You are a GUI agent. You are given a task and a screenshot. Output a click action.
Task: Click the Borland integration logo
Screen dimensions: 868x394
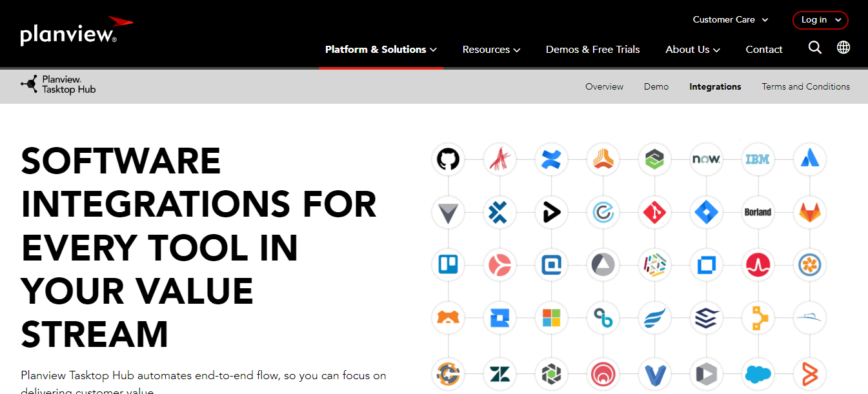pos(758,213)
